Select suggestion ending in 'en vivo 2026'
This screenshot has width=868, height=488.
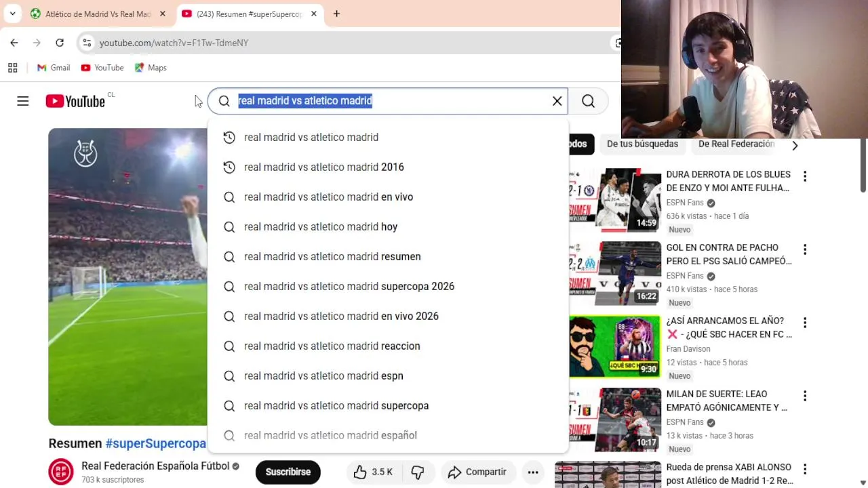(388, 316)
